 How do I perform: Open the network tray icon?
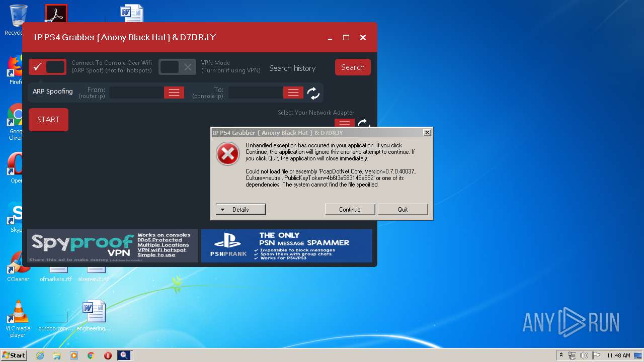[572, 355]
